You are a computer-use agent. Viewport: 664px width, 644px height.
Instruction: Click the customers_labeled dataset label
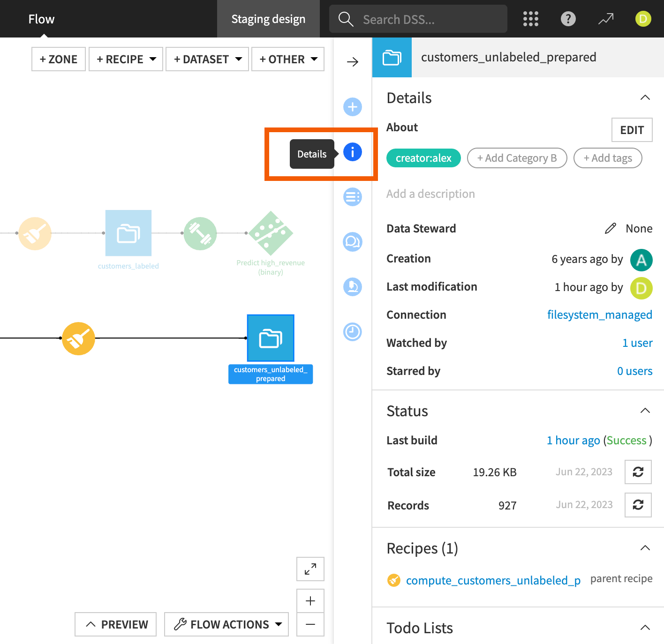128,266
